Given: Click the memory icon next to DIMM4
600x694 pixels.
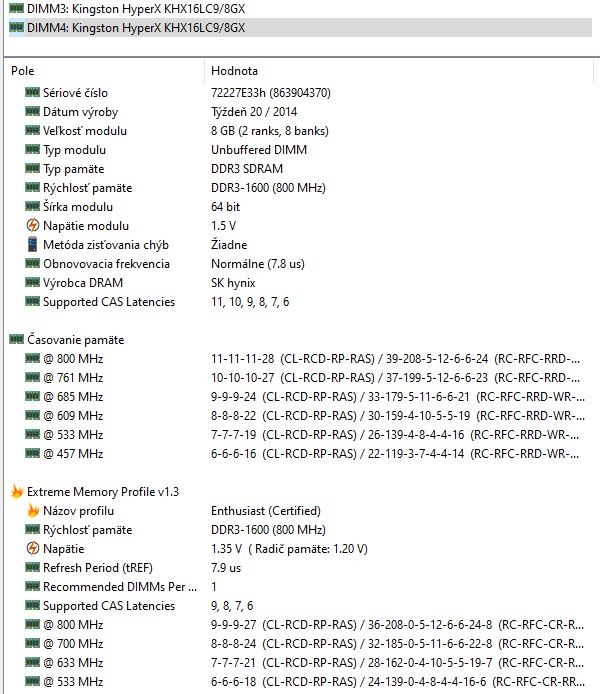Looking at the screenshot, I should click(x=16, y=27).
